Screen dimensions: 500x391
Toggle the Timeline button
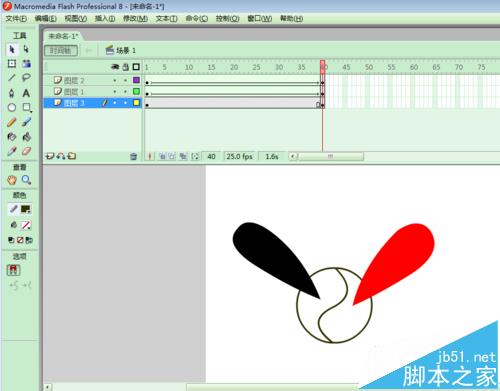point(61,51)
